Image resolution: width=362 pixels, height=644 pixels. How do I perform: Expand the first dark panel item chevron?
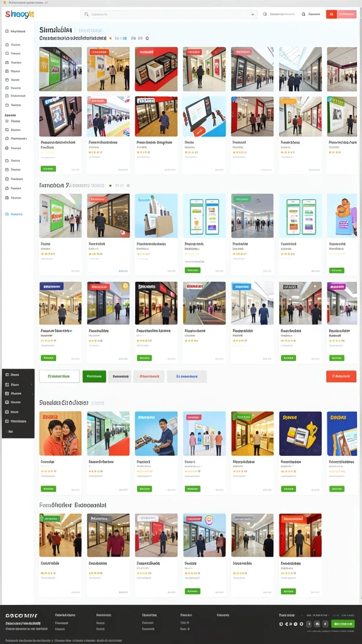31,375
